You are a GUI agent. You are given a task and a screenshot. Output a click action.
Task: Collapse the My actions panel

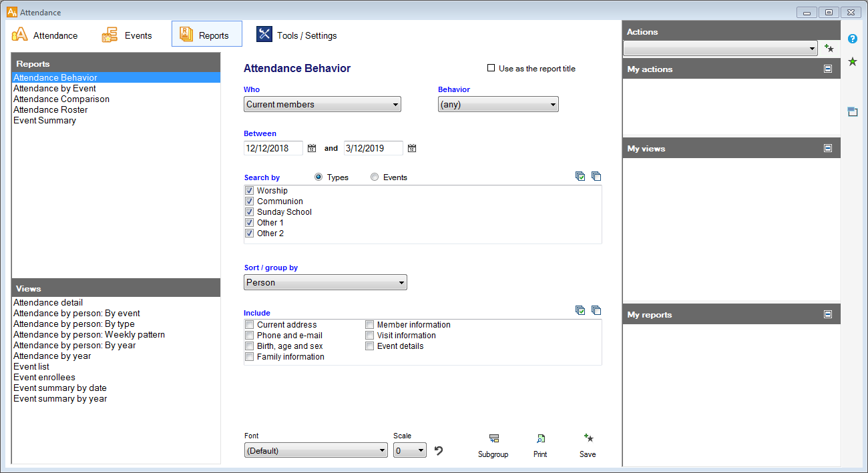point(828,69)
